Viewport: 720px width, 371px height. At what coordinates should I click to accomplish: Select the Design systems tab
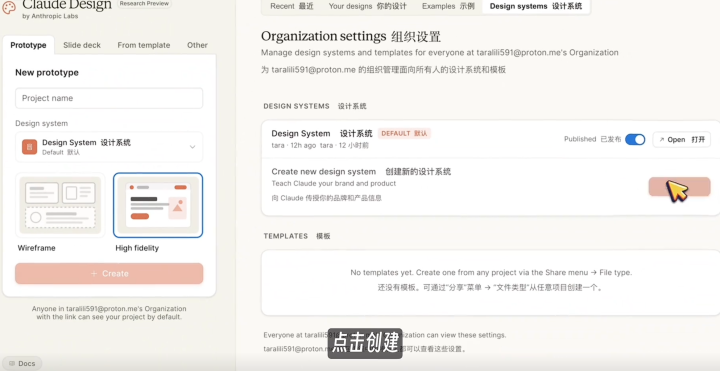click(x=535, y=6)
